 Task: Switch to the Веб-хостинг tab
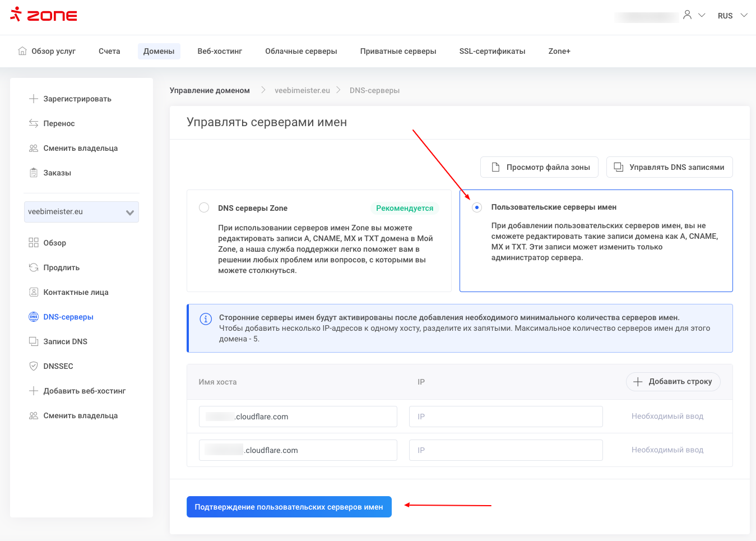[x=220, y=51]
